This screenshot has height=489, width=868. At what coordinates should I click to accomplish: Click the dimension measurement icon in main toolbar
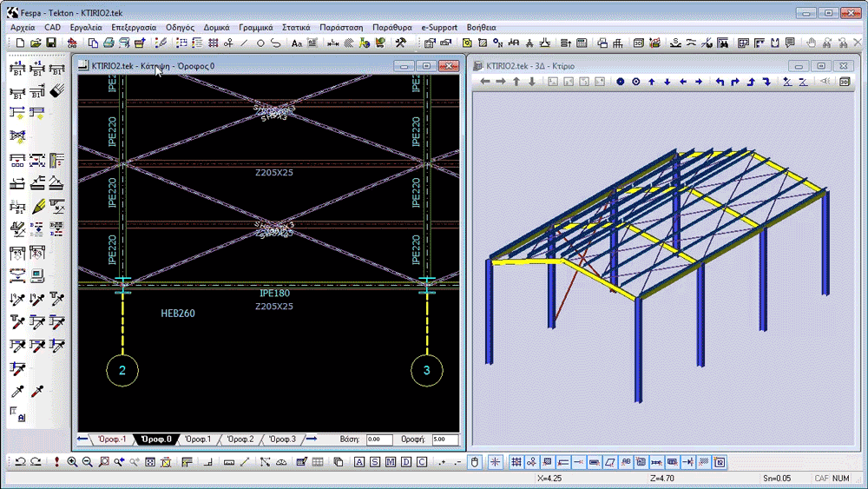pyautogui.click(x=332, y=43)
